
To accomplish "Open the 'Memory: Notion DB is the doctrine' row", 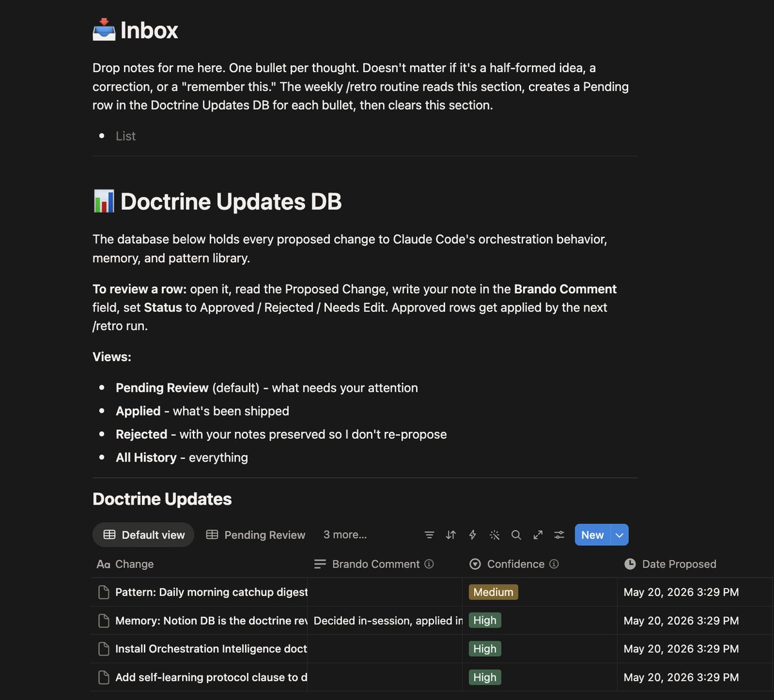I will 211,621.
